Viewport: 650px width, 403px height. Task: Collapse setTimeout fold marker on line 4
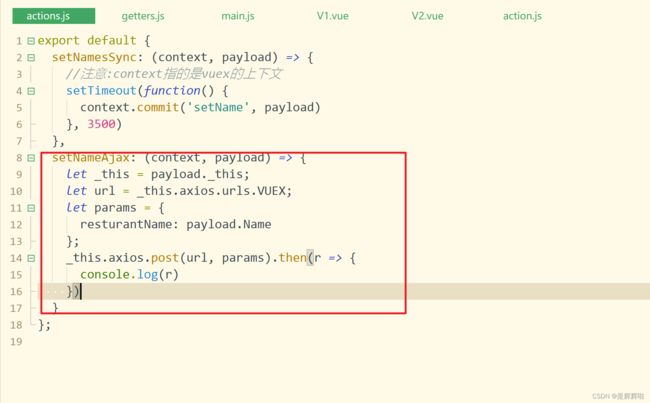31,91
